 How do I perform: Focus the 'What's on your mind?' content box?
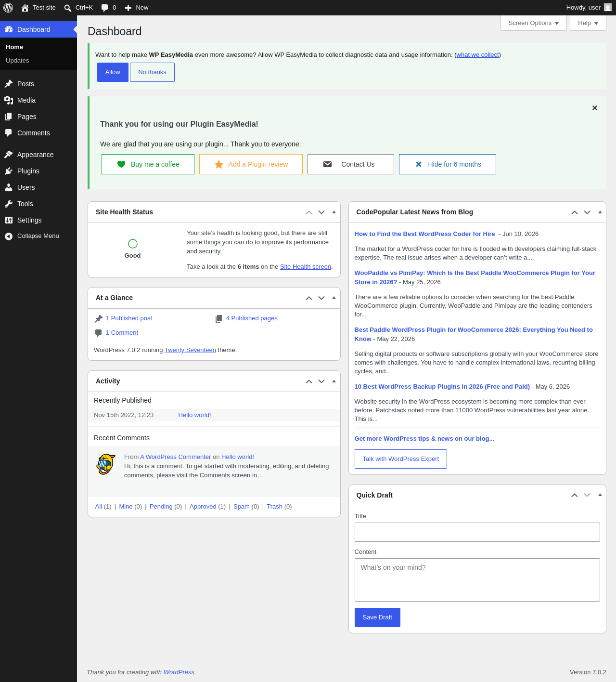click(x=477, y=580)
